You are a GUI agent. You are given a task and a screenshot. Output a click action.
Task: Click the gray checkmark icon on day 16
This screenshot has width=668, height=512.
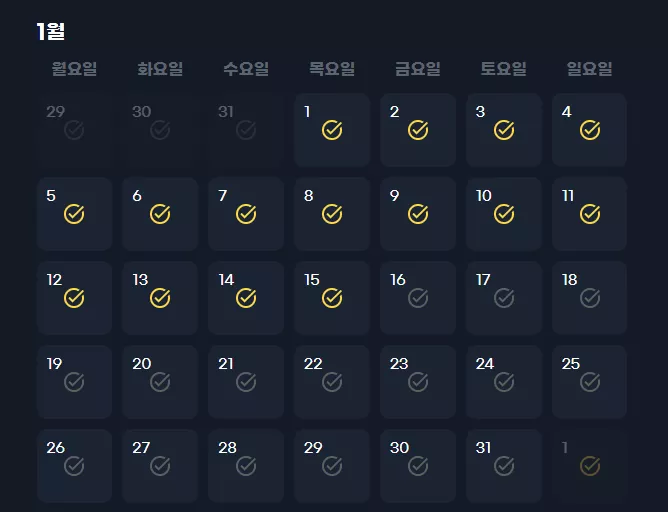pos(418,298)
